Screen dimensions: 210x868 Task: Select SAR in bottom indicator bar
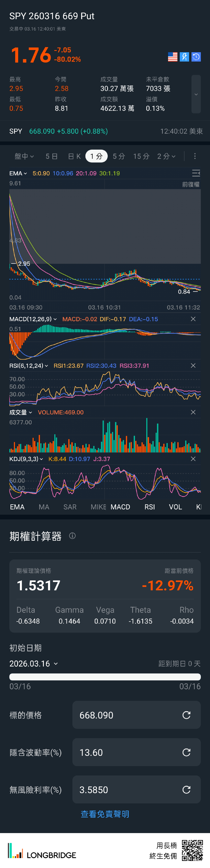(x=70, y=507)
